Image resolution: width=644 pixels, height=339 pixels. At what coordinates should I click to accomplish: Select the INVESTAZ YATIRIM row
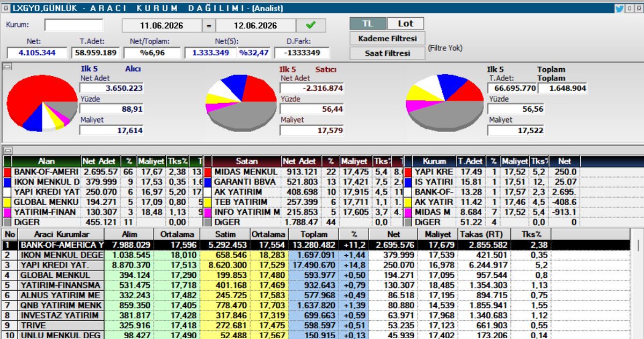317,315
